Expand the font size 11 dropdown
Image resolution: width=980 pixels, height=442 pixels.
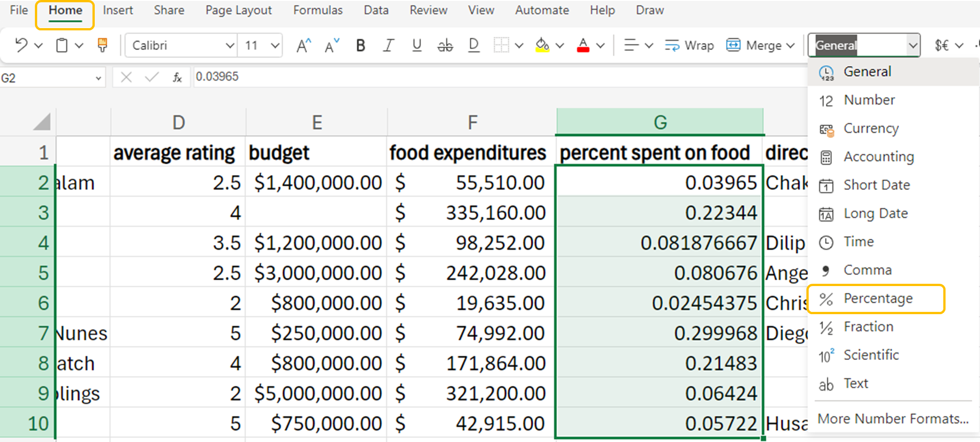coord(275,45)
